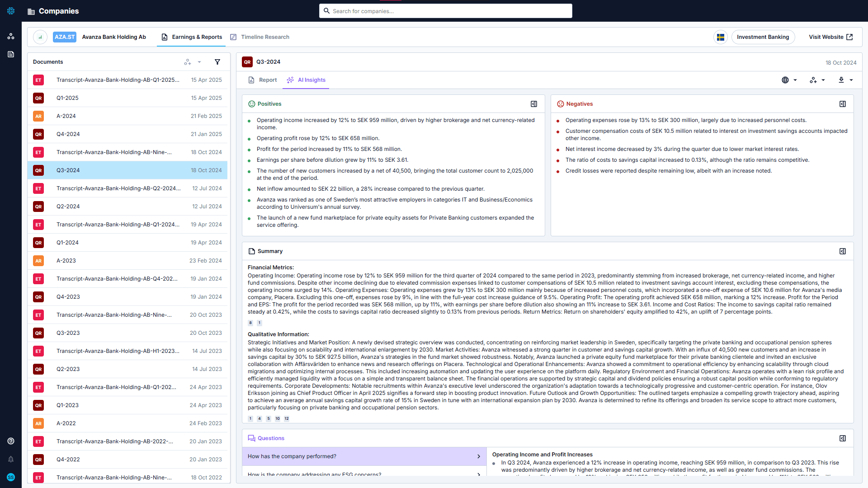Expand 'How has the company performed?' question
This screenshot has width=868, height=488.
click(x=364, y=456)
